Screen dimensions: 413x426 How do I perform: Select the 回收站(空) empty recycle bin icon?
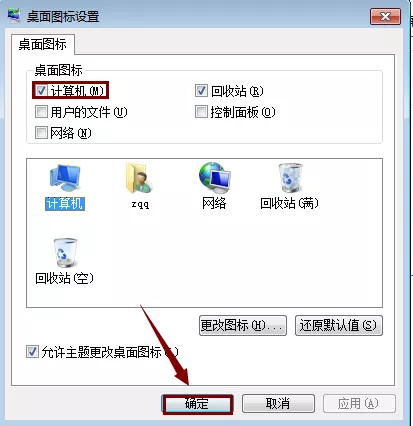65,253
